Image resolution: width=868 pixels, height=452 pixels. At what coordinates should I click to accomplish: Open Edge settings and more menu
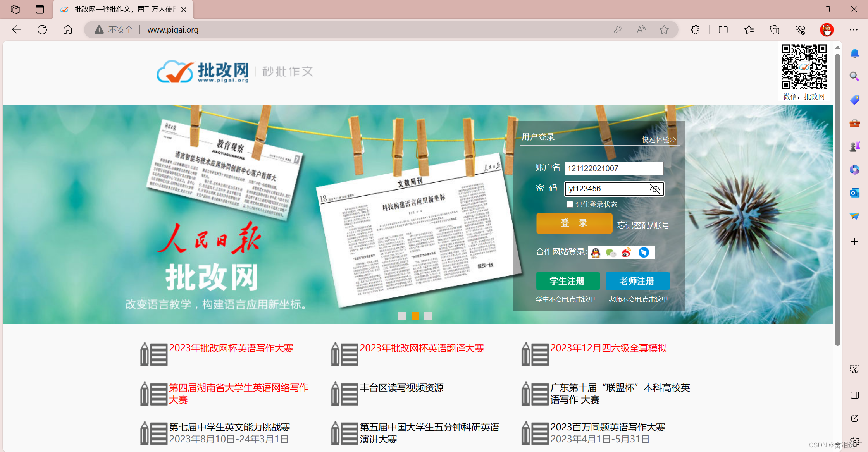854,30
